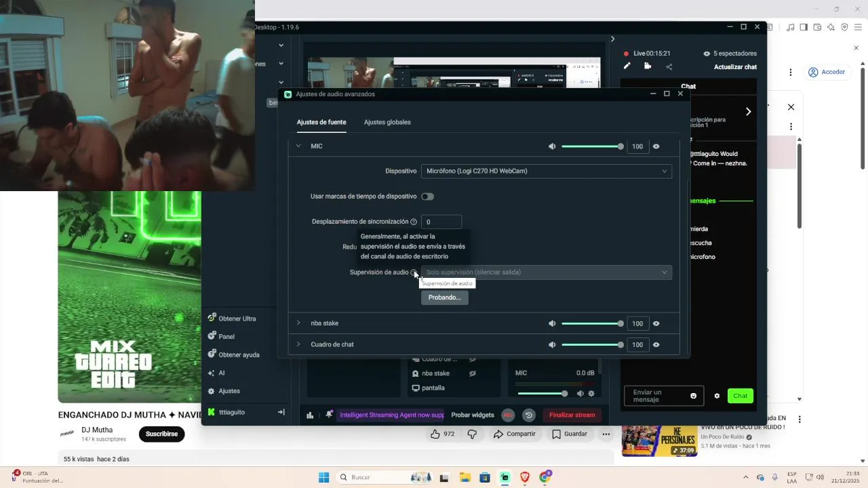This screenshot has width=868, height=488.
Task: Click the REC record button
Action: pyautogui.click(x=508, y=415)
